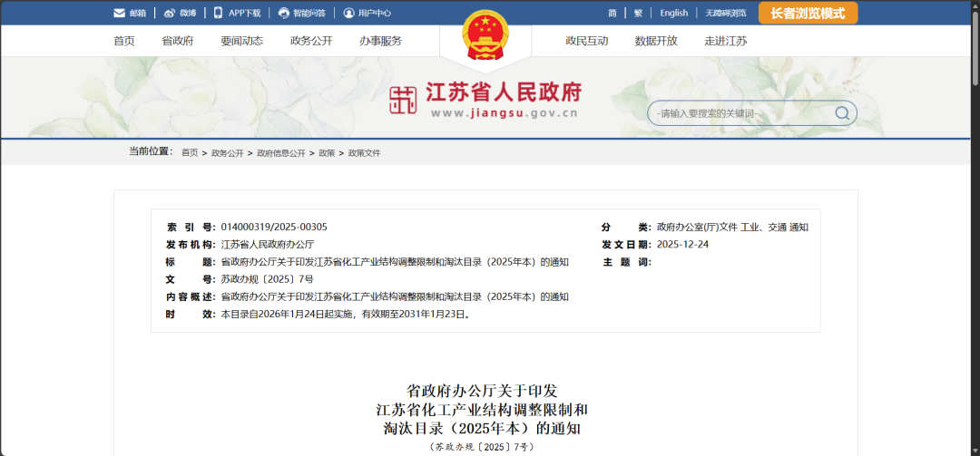This screenshot has width=980, height=456.
Task: Click the Jiangsu government red seal logo
Action: point(403,100)
